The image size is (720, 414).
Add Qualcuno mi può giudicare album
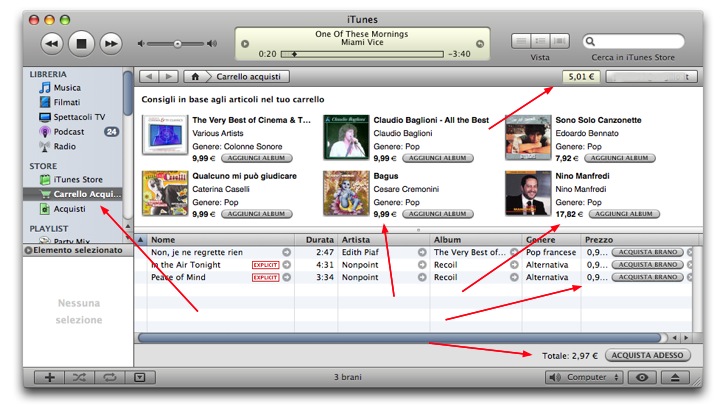pos(257,214)
